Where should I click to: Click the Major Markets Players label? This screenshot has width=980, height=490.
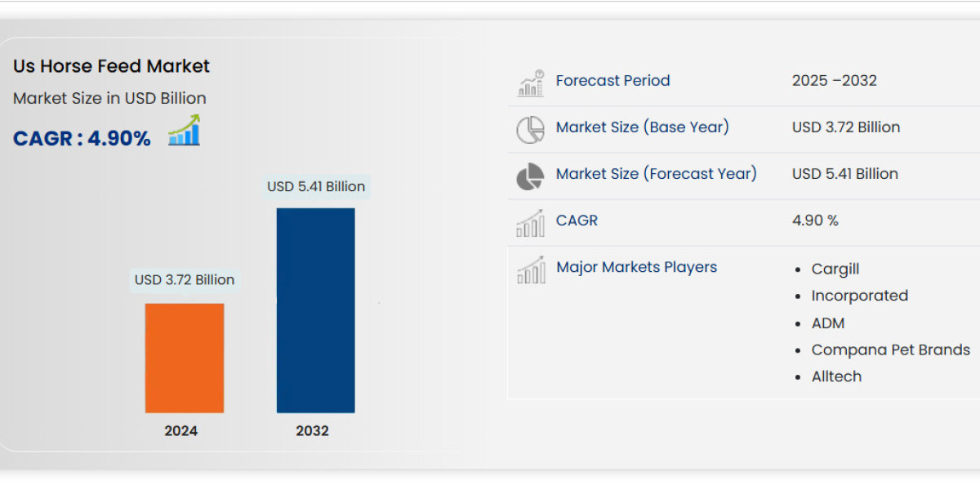pos(636,267)
